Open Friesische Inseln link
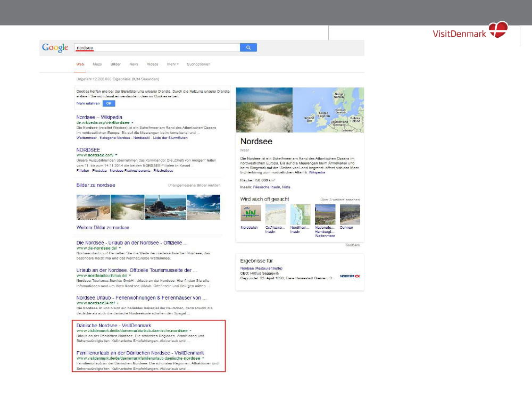 [x=267, y=187]
